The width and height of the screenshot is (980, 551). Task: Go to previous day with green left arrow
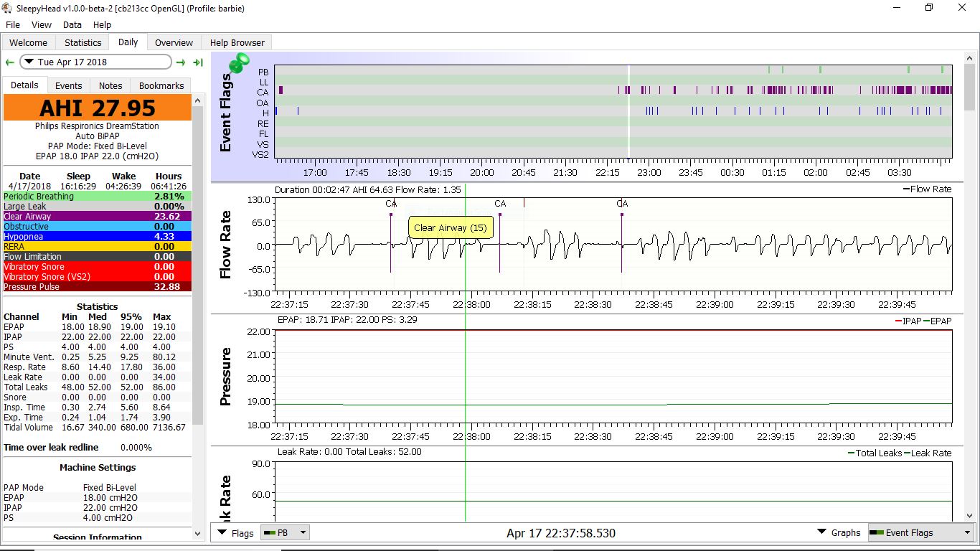click(x=10, y=62)
